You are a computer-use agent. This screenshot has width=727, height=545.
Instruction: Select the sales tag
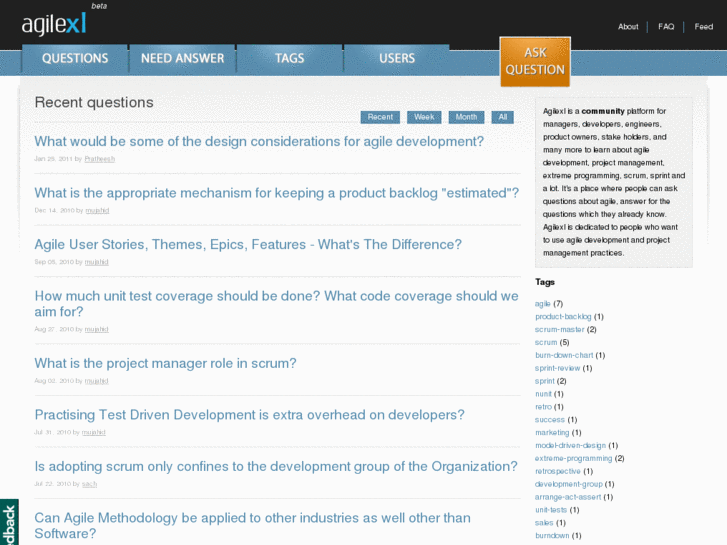coord(544,523)
